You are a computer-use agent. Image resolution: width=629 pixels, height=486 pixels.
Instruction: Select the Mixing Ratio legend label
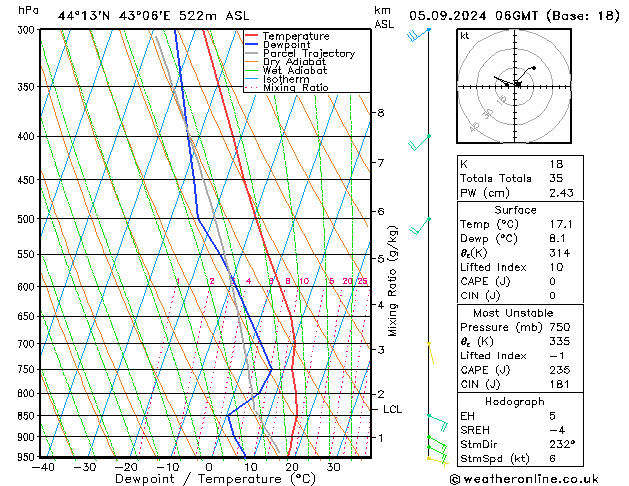[x=296, y=87]
